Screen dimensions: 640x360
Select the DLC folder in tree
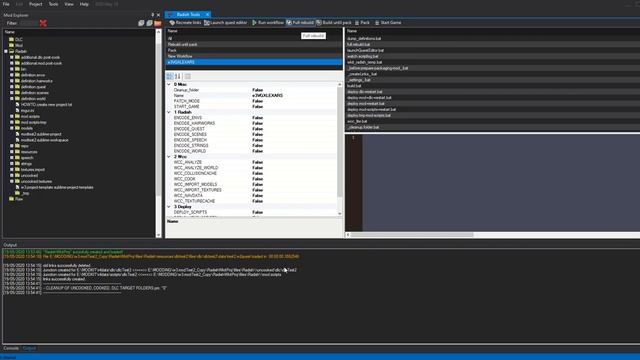click(19, 40)
